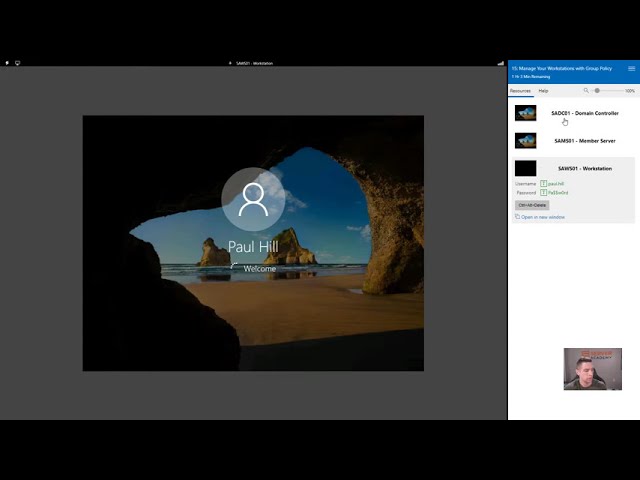The image size is (640, 480).
Task: Click the Ctrl+Alt+Delete button
Action: 532,205
